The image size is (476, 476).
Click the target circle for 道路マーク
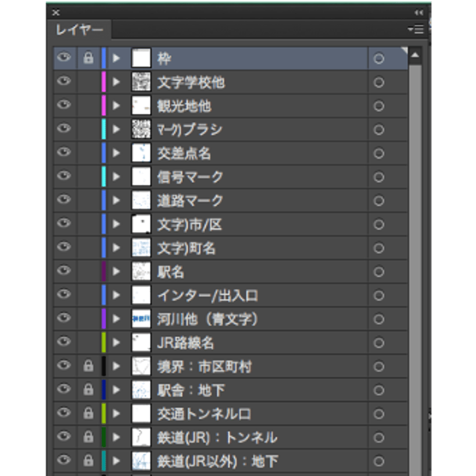[x=379, y=201]
